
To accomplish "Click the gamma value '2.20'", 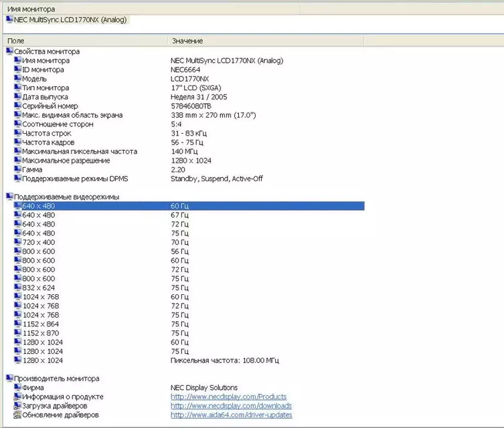I will point(178,170).
